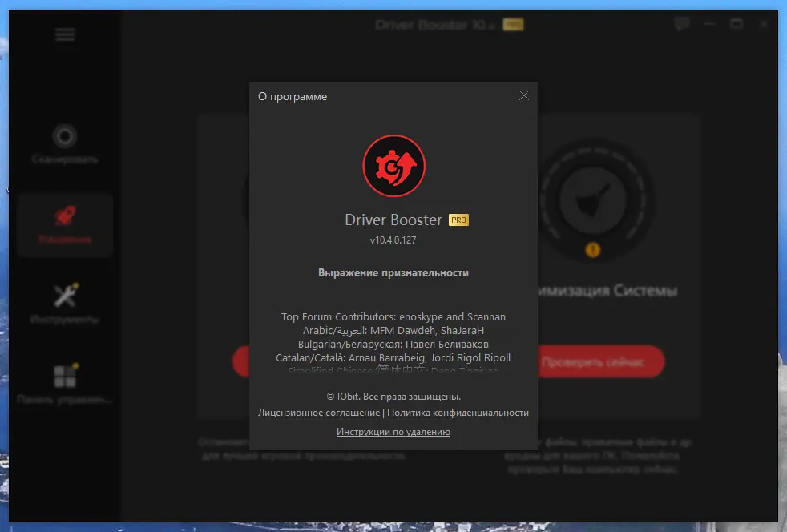
Task: Click the yellow warning badge under the dial
Action: click(x=593, y=249)
